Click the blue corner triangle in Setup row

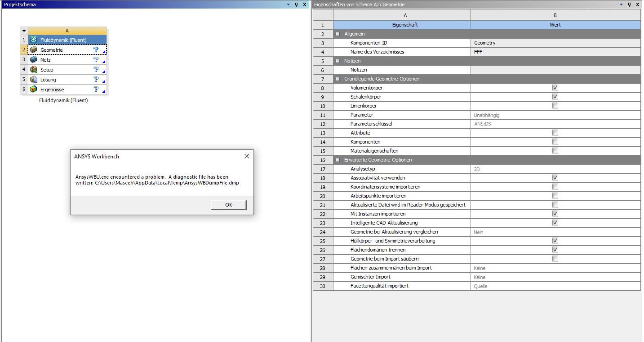[x=104, y=72]
